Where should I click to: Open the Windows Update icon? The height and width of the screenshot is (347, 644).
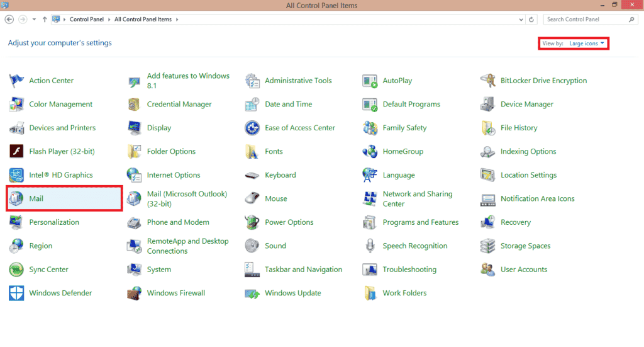pos(252,293)
